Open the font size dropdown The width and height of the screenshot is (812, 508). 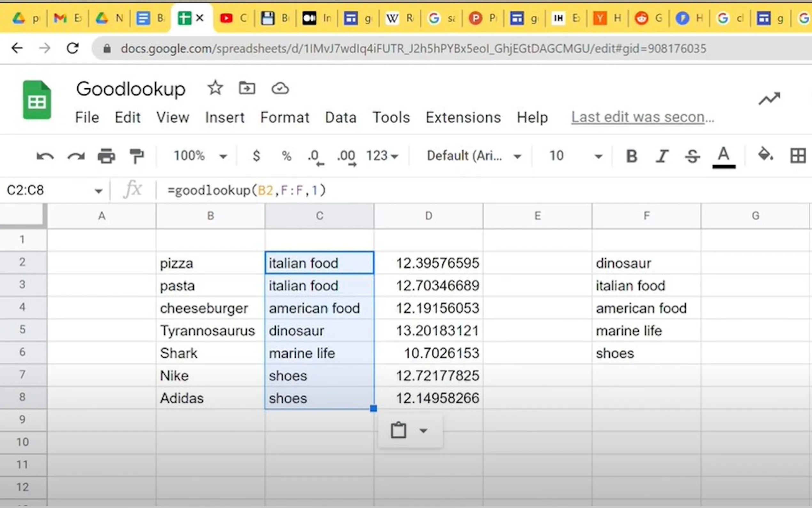coord(598,155)
